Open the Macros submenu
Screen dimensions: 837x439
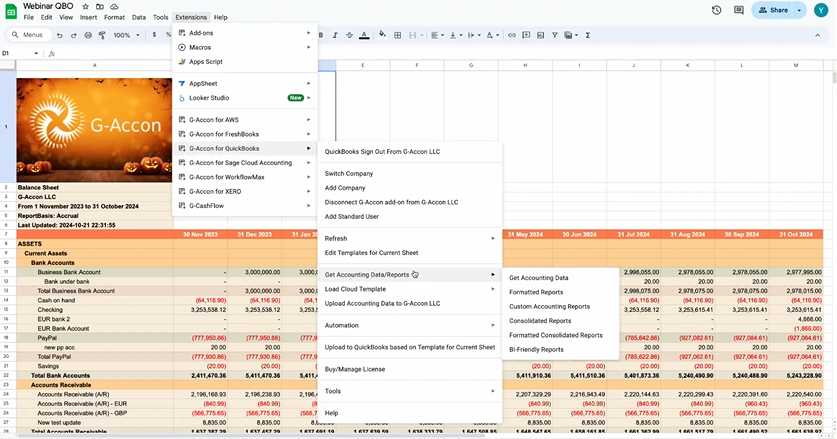click(245, 47)
